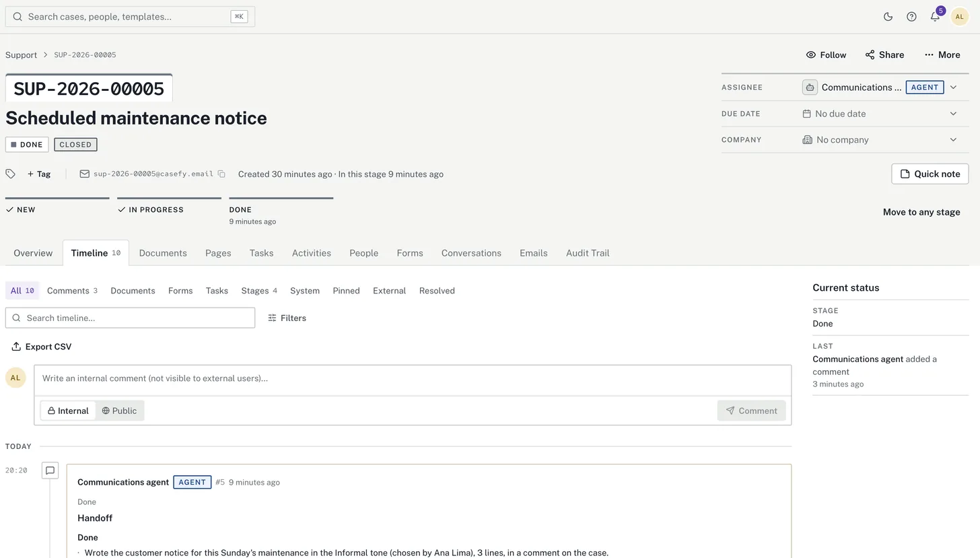This screenshot has height=558, width=980.
Task: Click the tag icon beside Add Tag
Action: pyautogui.click(x=10, y=174)
